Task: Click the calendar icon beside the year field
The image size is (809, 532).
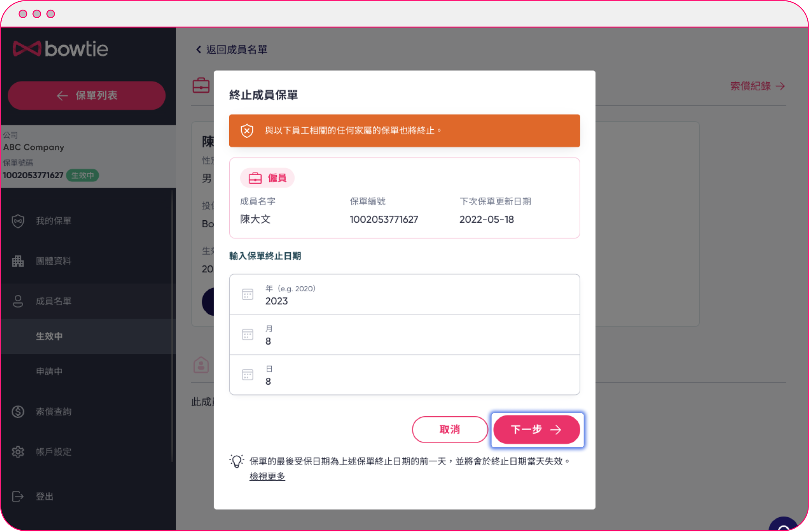Action: click(248, 295)
